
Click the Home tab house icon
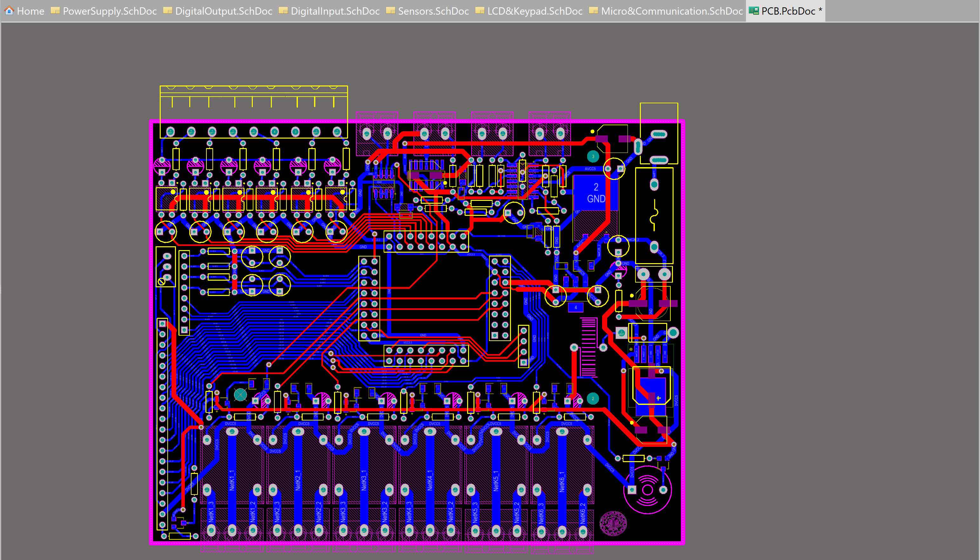pyautogui.click(x=9, y=11)
